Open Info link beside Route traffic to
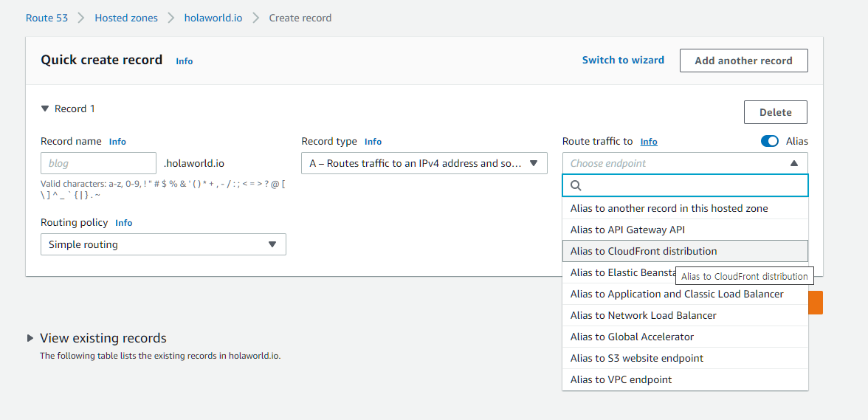The image size is (868, 420). click(649, 142)
